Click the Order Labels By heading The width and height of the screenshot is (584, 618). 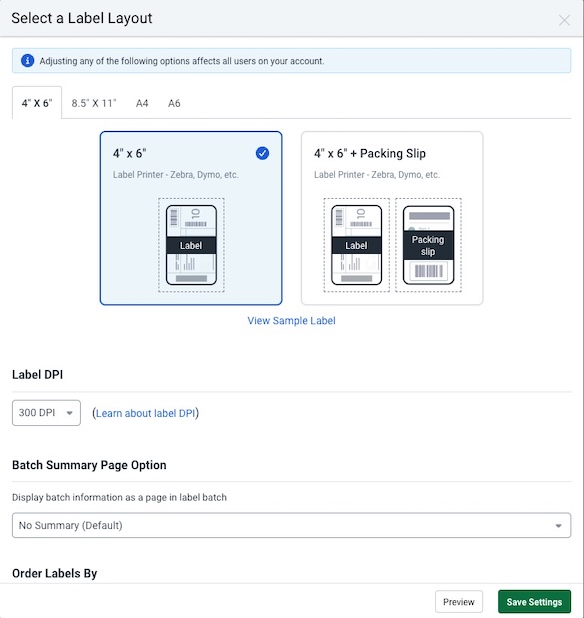click(55, 573)
